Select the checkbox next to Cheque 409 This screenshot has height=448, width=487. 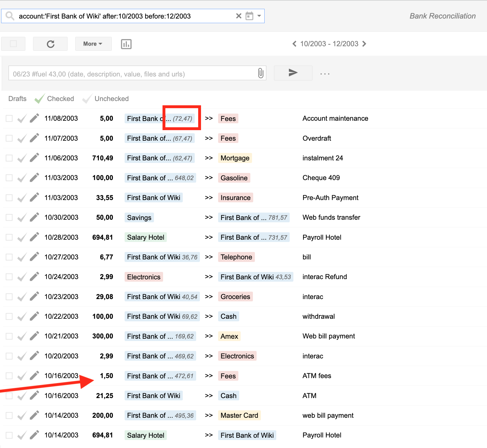point(9,177)
